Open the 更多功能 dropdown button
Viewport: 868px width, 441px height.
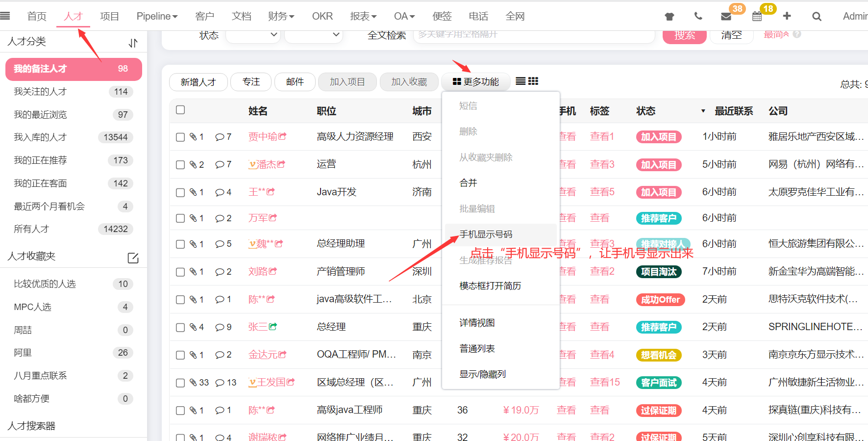[x=475, y=82]
